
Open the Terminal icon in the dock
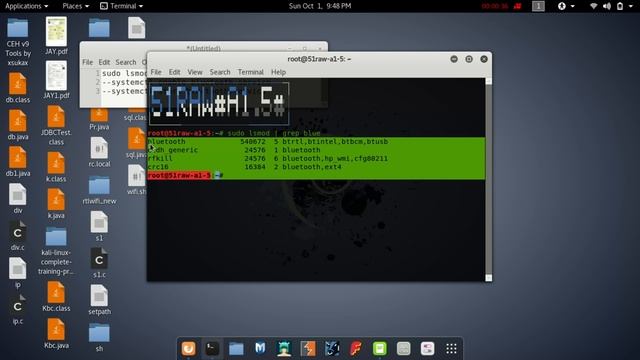click(212, 349)
